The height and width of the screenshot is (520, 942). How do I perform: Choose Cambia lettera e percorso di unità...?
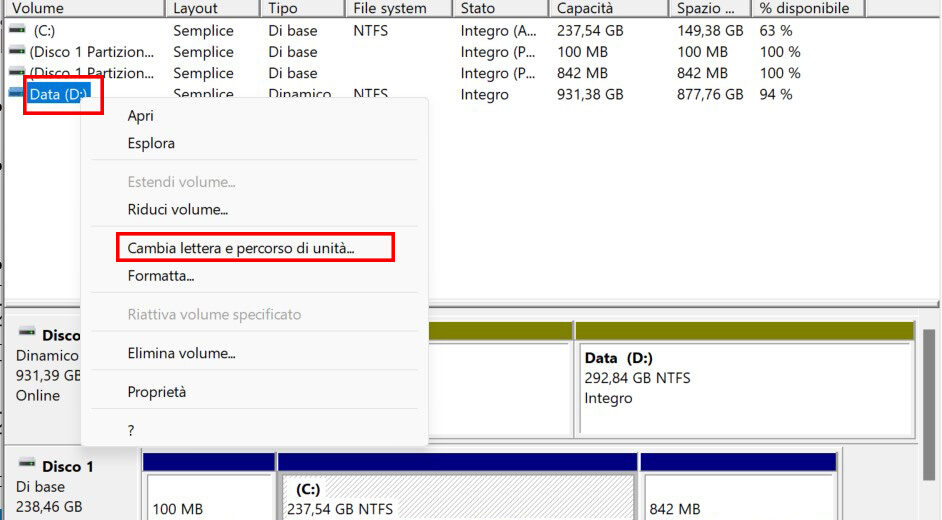click(x=241, y=248)
